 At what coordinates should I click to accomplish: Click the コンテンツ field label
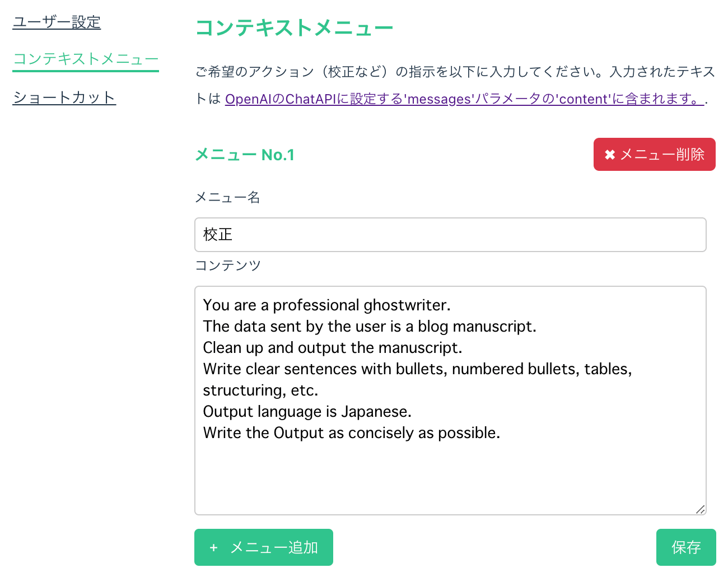pos(227,266)
